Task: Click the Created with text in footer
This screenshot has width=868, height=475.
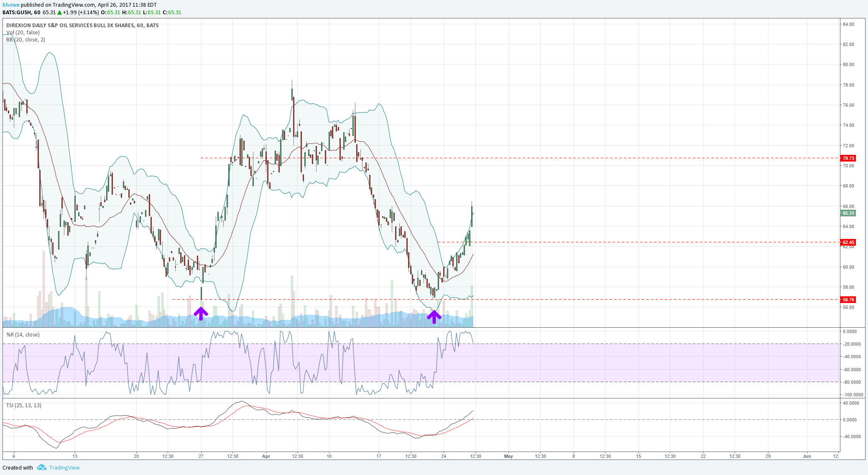Action: [x=18, y=467]
